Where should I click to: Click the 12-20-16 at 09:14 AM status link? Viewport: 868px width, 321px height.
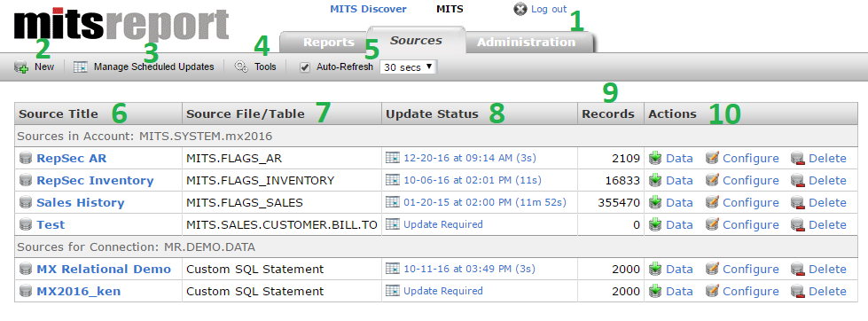point(470,158)
